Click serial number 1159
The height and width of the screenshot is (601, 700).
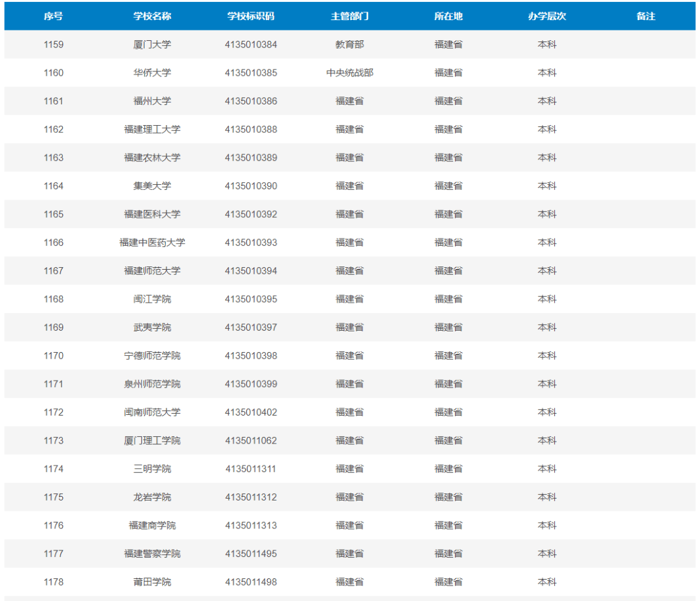tap(54, 45)
